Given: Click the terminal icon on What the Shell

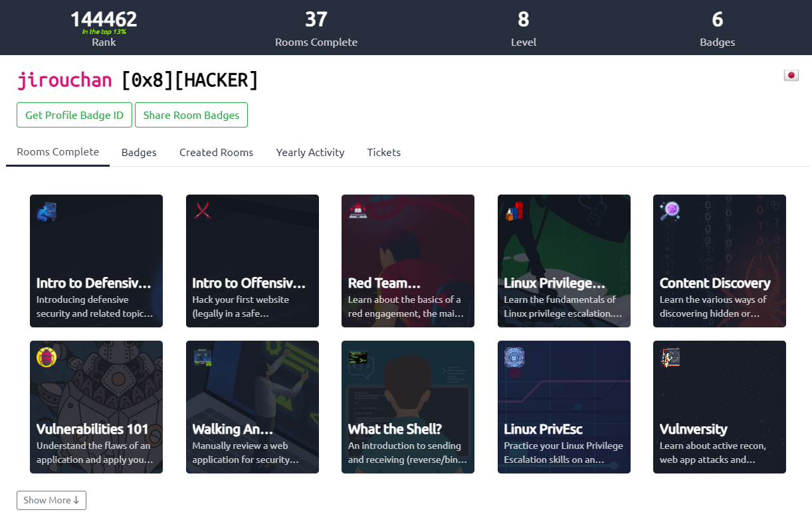Looking at the screenshot, I should click(x=358, y=357).
